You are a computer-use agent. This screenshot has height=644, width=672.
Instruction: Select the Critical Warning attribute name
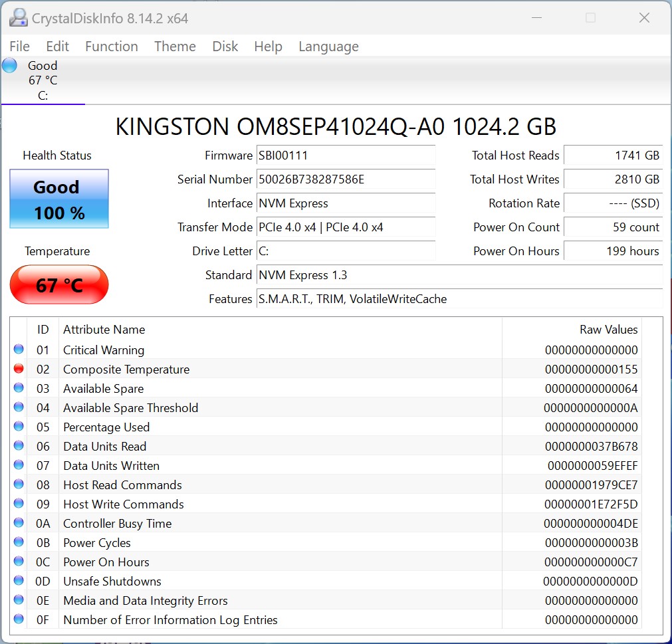pos(104,350)
